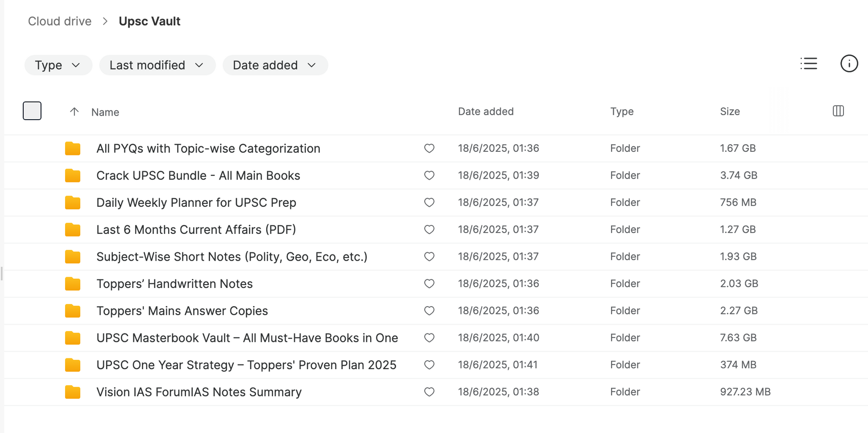Screen dimensions: 868x433
Task: Open the Last modified filter dropdown
Action: 157,65
